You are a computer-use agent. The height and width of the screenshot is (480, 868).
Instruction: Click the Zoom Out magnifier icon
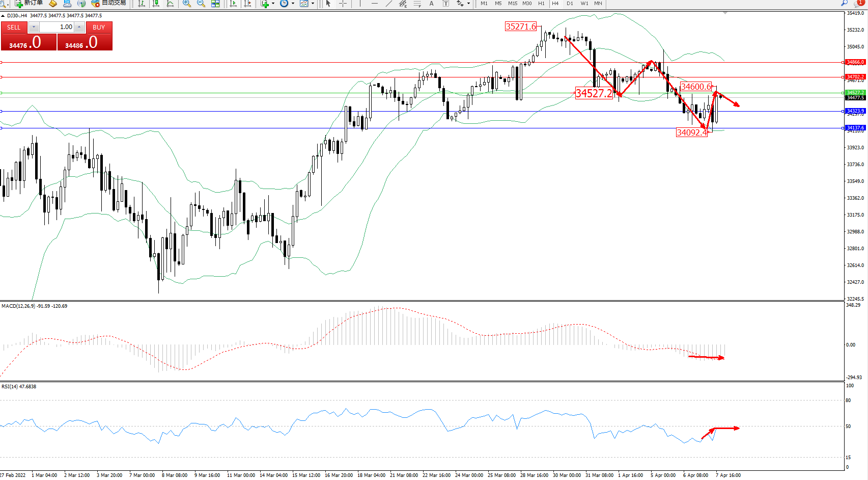[201, 4]
